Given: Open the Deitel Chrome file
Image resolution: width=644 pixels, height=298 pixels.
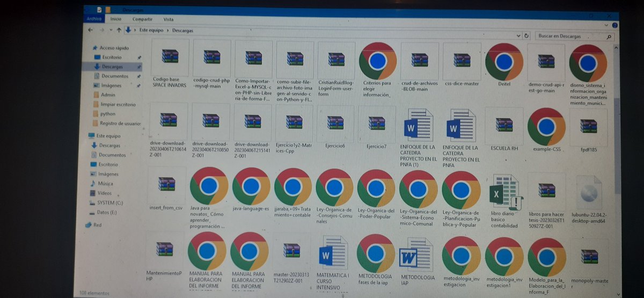Looking at the screenshot, I should pos(504,64).
